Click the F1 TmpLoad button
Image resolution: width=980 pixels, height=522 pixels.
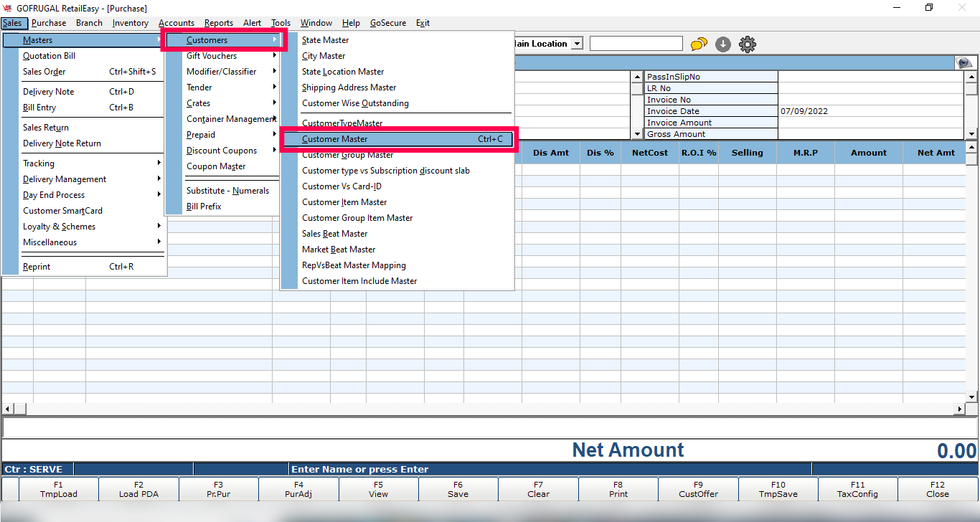point(59,489)
